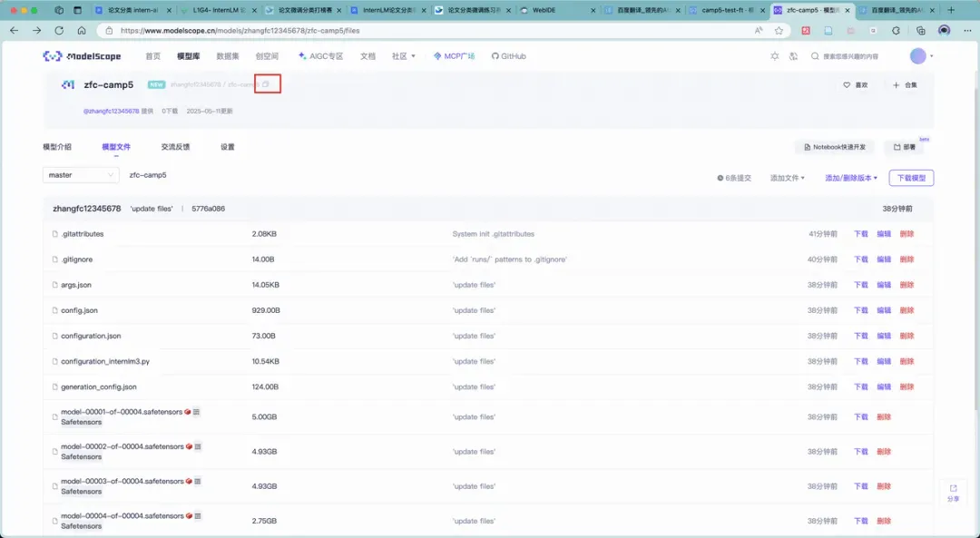980x538 pixels.
Task: Open the browser home page
Action: point(82,31)
